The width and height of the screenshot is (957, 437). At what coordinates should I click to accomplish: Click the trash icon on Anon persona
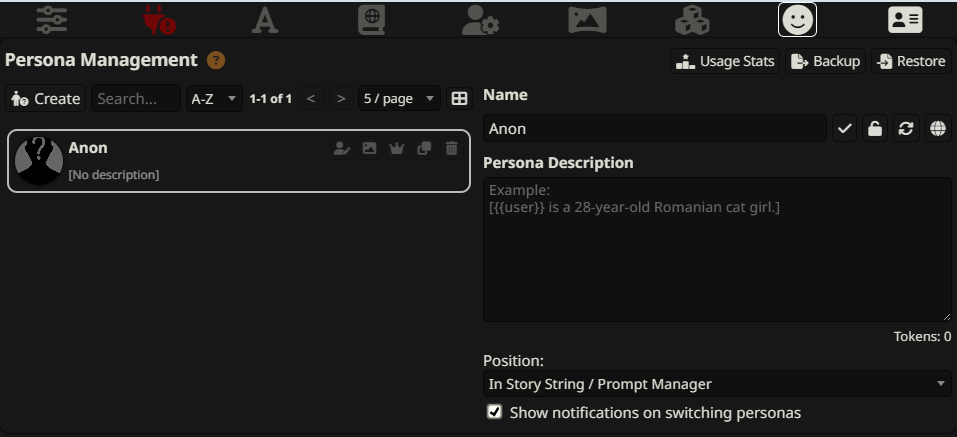click(x=451, y=148)
